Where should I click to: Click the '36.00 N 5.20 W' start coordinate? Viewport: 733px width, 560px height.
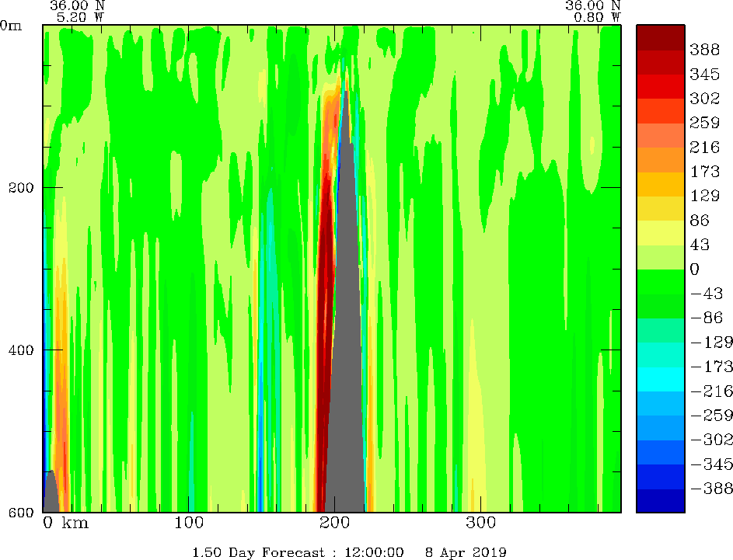pyautogui.click(x=78, y=11)
